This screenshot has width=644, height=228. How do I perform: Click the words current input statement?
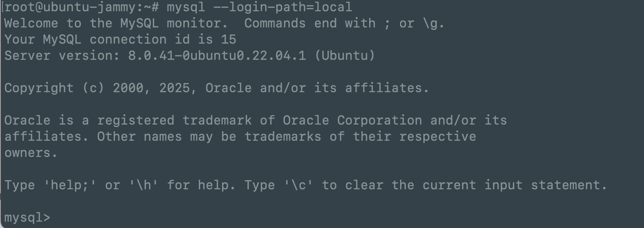coord(515,185)
